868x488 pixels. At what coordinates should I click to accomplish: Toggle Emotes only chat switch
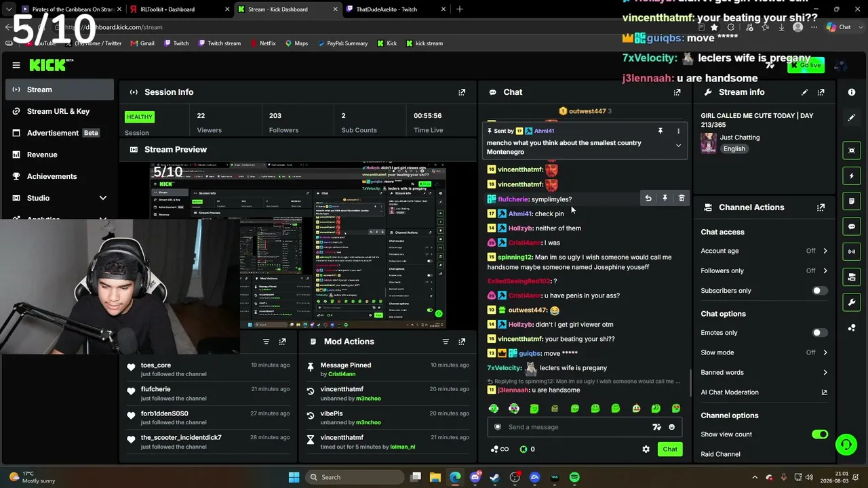pos(820,333)
